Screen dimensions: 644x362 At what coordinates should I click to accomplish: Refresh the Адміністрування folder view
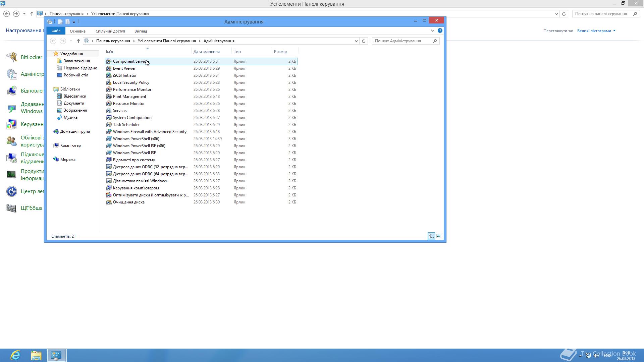coord(364,41)
